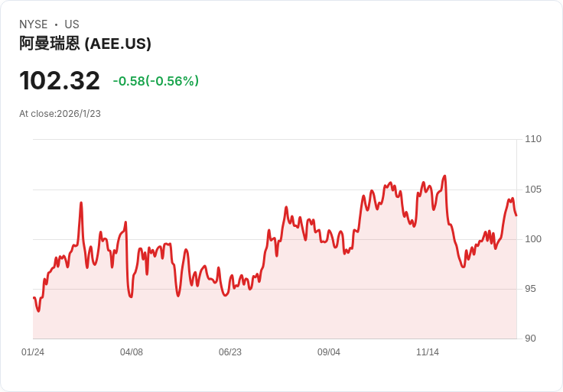Click the current price 102.32
The image size is (563, 392).
(x=60, y=81)
